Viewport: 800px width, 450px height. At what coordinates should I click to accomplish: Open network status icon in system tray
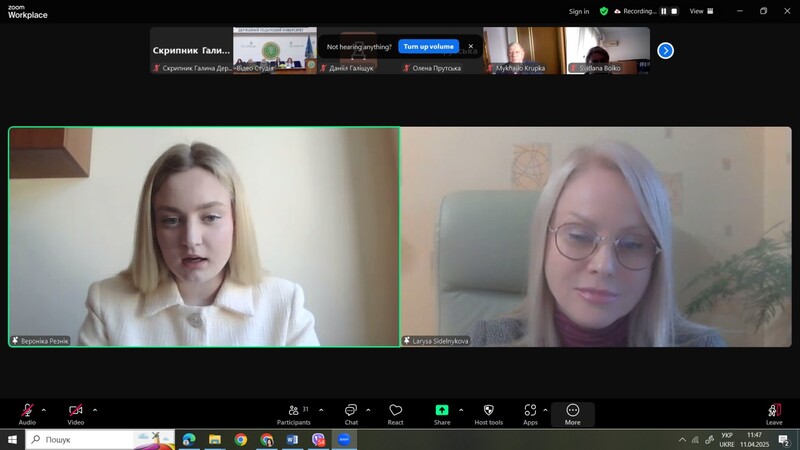[695, 439]
